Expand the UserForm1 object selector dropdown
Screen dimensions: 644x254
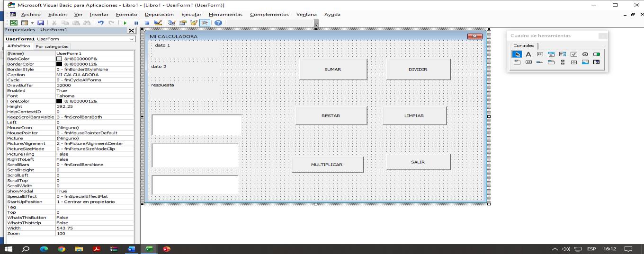click(x=132, y=39)
